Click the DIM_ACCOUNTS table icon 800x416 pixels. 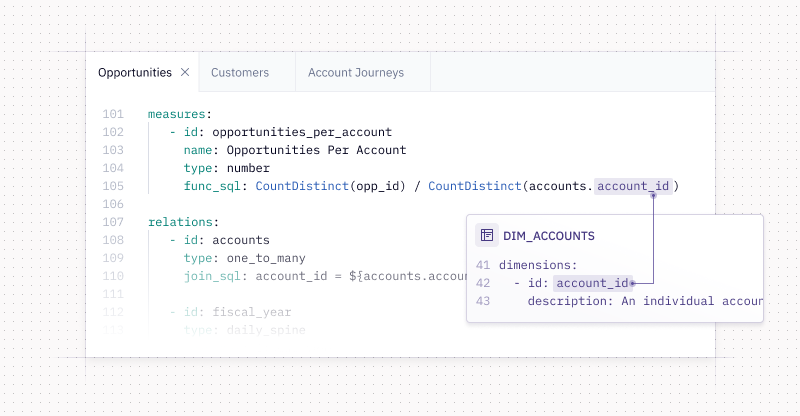tap(487, 235)
